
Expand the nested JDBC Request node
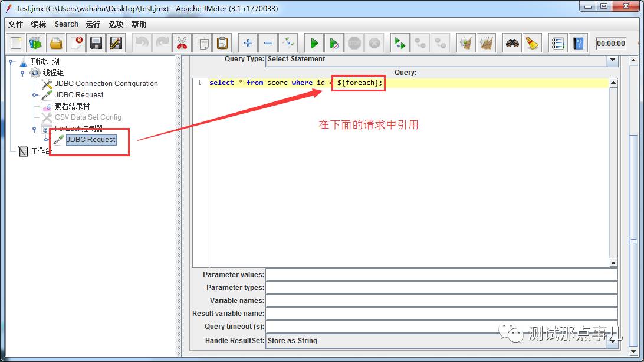(x=47, y=140)
